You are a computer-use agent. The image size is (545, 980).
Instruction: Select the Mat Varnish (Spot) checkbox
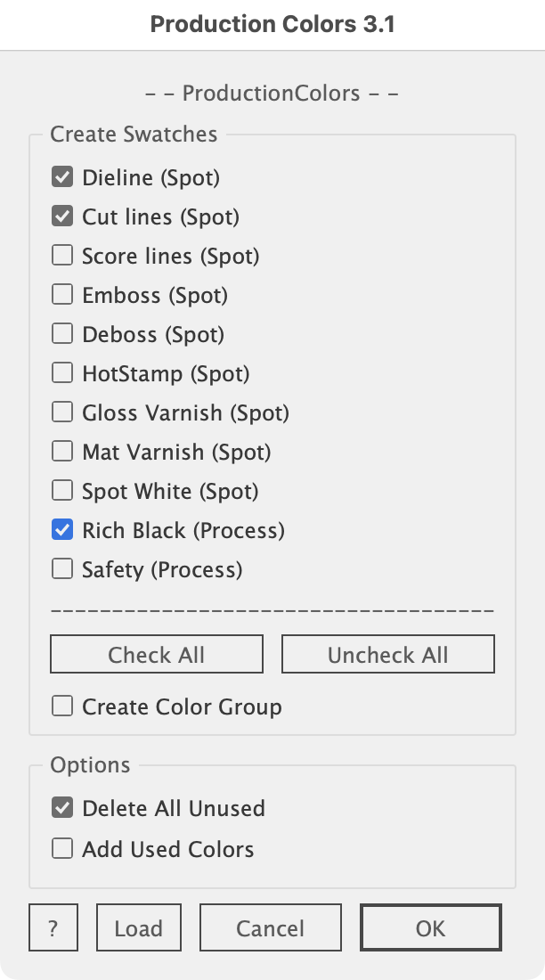tap(62, 452)
